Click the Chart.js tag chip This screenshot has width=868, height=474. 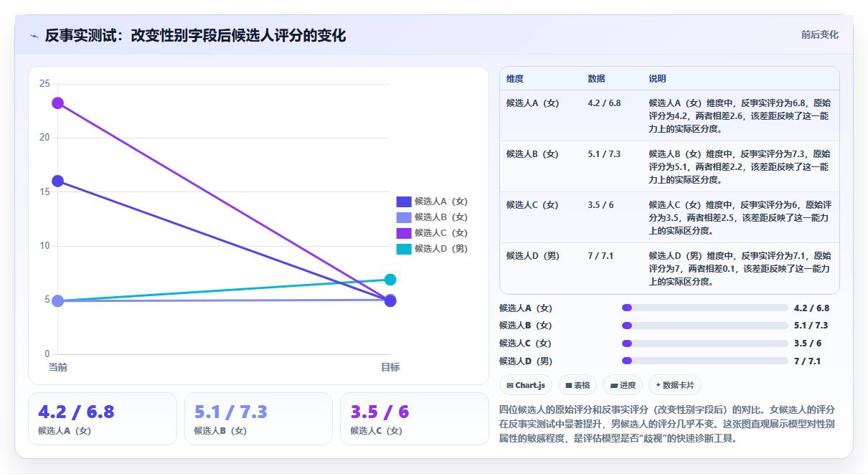[526, 385]
